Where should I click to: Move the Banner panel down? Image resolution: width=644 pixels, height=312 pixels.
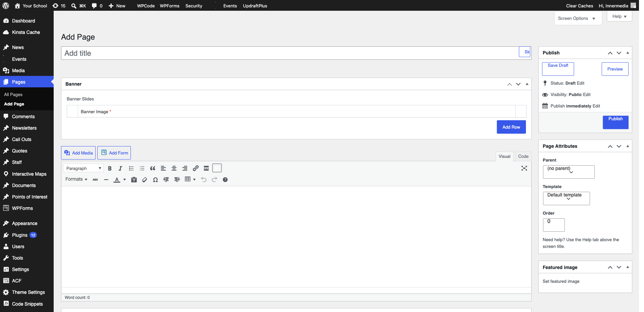[x=518, y=84]
